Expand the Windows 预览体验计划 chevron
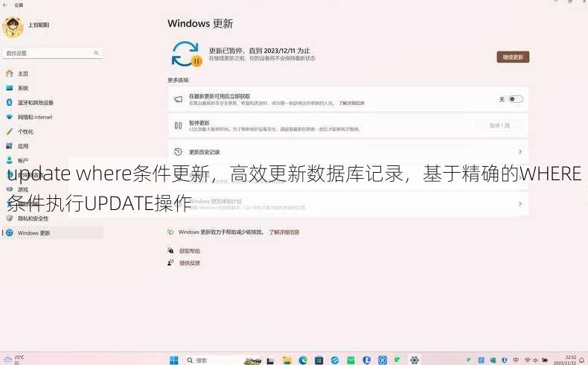 coord(520,203)
